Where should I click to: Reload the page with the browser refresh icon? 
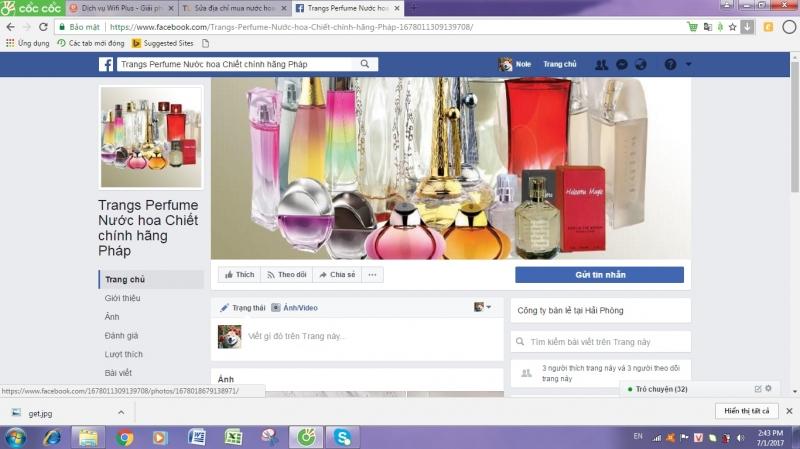[x=43, y=27]
